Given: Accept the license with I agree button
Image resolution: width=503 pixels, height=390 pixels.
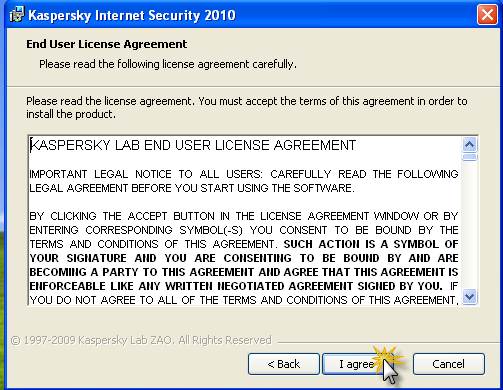Looking at the screenshot, I should coord(358,364).
